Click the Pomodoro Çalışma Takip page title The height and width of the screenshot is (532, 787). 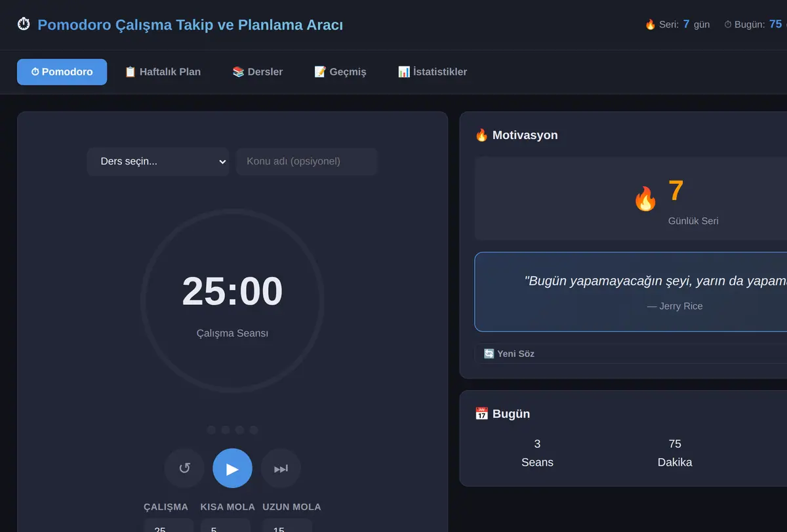[190, 25]
